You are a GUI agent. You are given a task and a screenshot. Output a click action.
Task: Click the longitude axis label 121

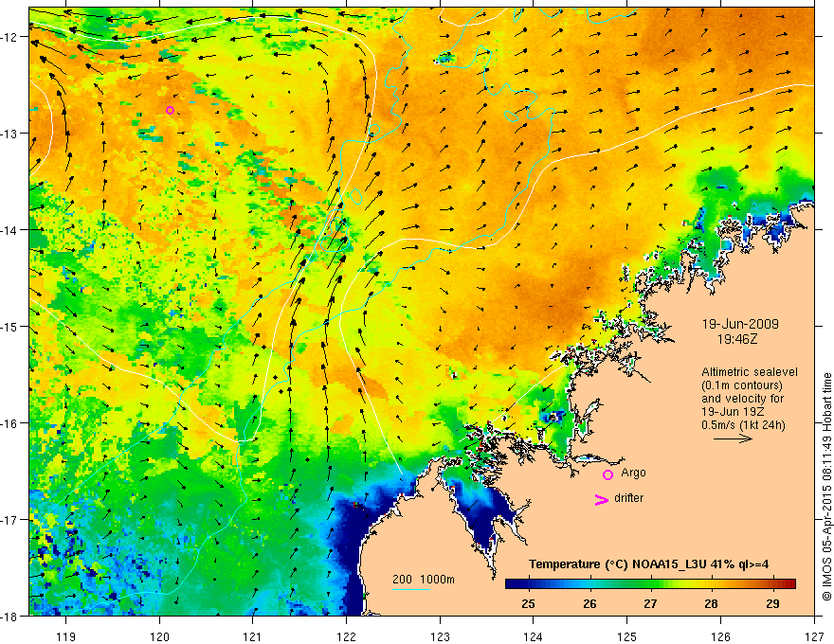(253, 636)
